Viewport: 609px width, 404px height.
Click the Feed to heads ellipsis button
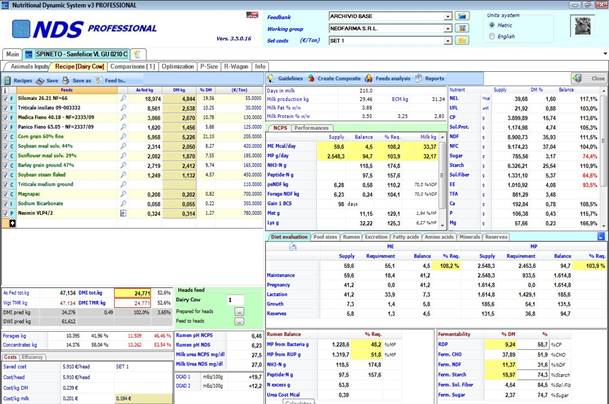tap(239, 321)
